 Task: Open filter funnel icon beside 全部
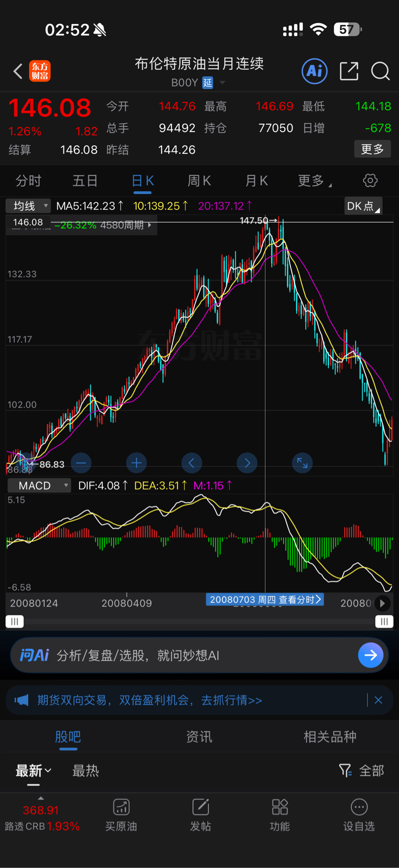tap(345, 770)
